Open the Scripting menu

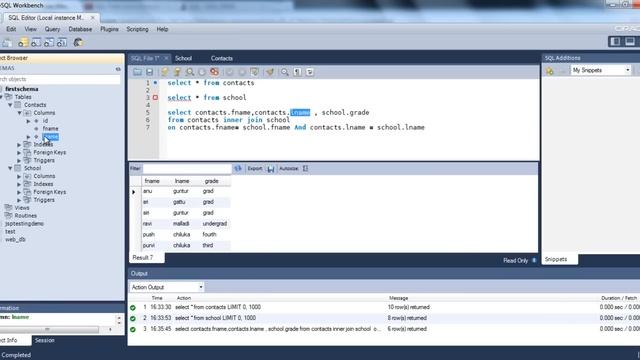[x=137, y=29]
